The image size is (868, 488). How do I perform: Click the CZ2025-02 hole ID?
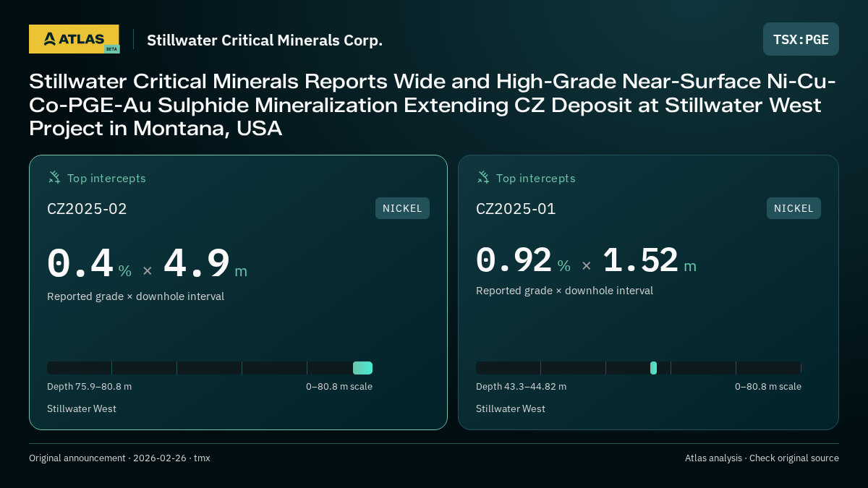click(x=87, y=209)
